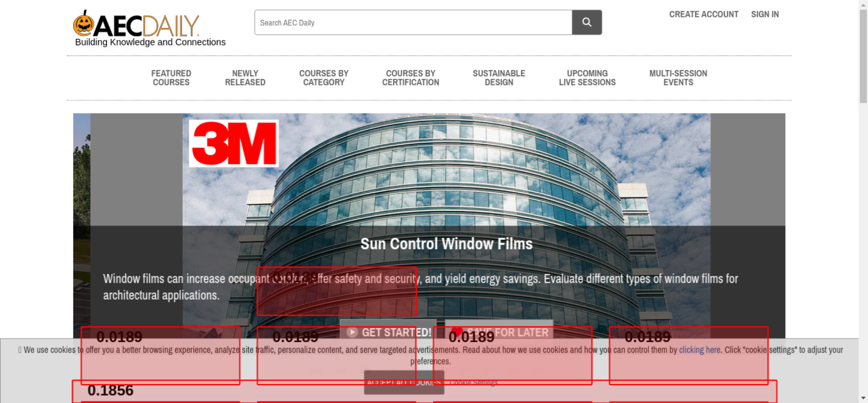Viewport: 868px width, 403px height.
Task: Follow the "clicking here" cookie policy link
Action: pos(699,350)
